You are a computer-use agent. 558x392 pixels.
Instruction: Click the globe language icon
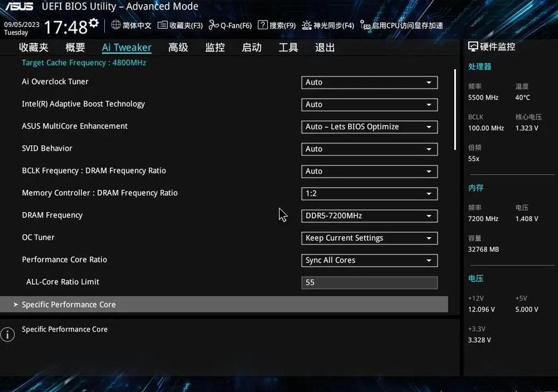116,25
